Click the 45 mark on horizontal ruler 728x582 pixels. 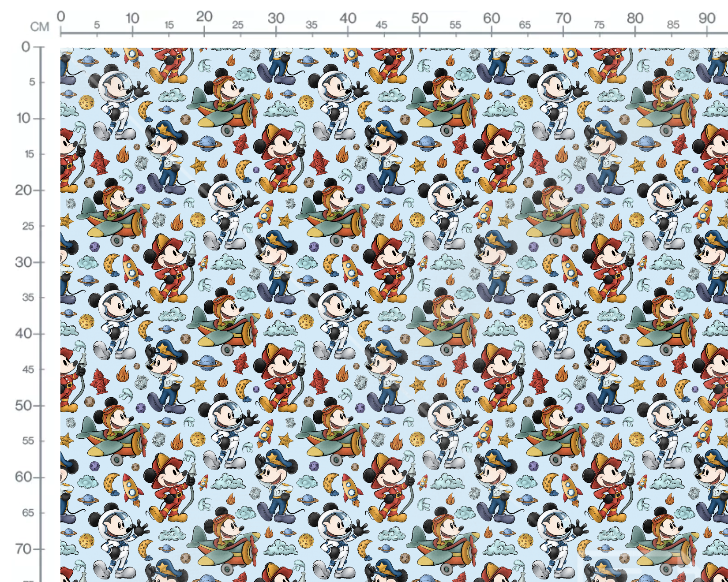point(381,25)
